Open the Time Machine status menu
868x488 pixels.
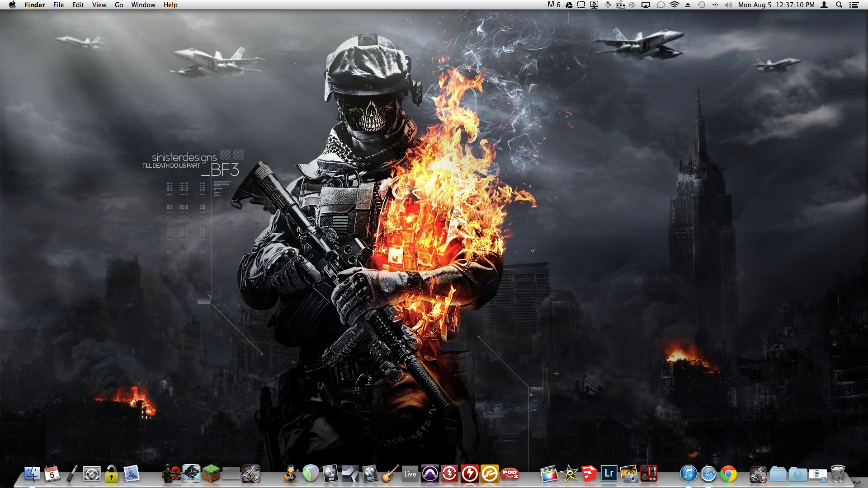click(702, 5)
